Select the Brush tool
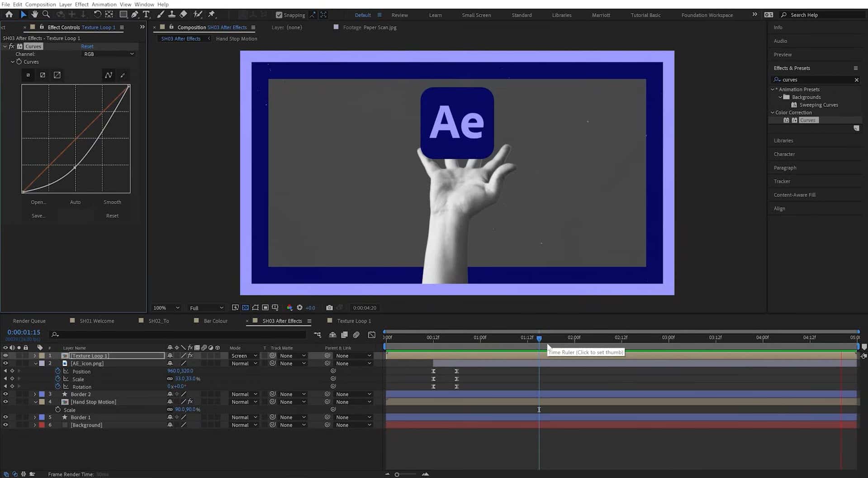Image resolution: width=868 pixels, height=478 pixels. click(160, 14)
